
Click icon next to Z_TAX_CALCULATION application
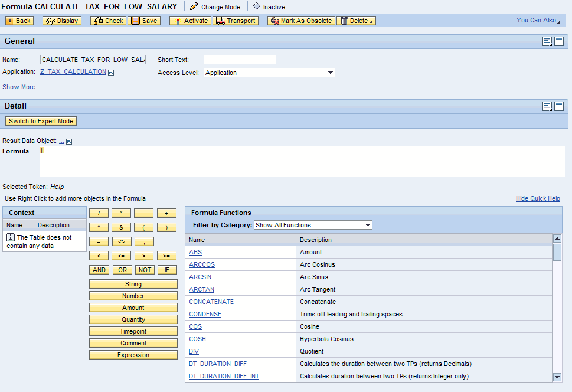pyautogui.click(x=111, y=73)
